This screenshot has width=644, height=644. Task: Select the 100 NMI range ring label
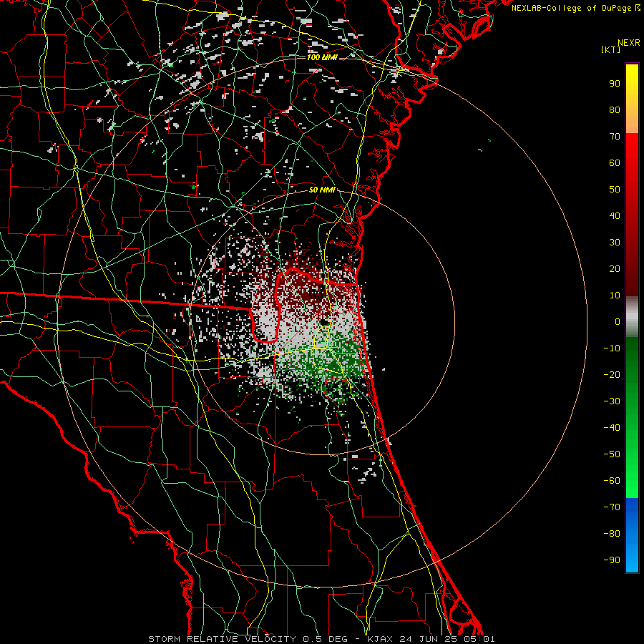(x=322, y=57)
